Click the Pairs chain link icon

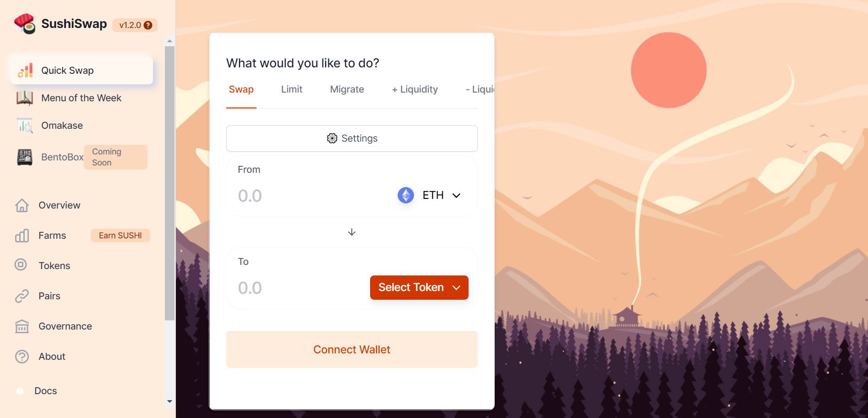tap(22, 296)
